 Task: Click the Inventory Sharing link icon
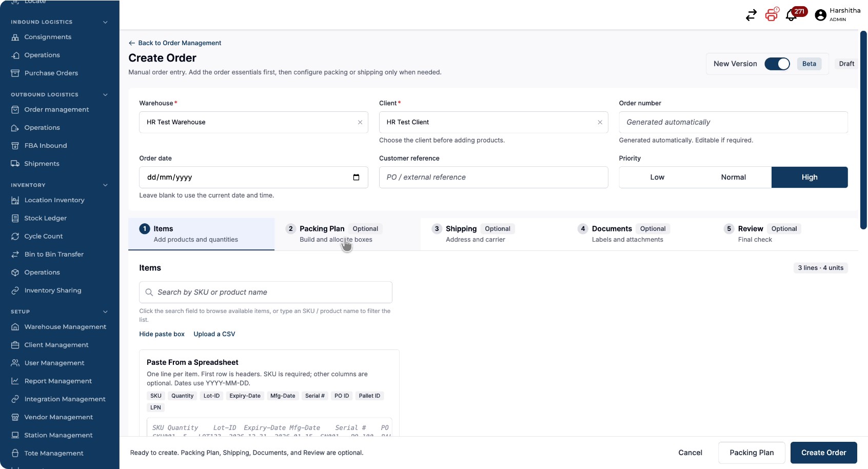coord(15,290)
